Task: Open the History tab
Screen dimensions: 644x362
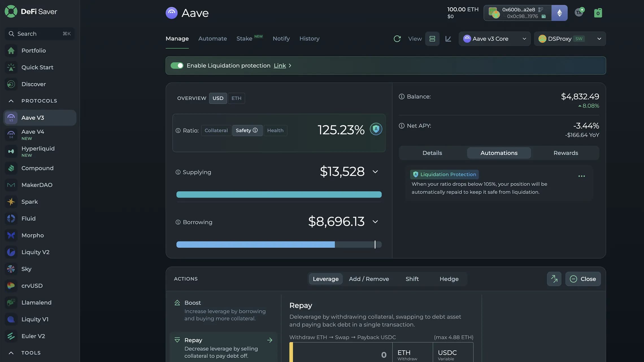Action: pyautogui.click(x=309, y=39)
